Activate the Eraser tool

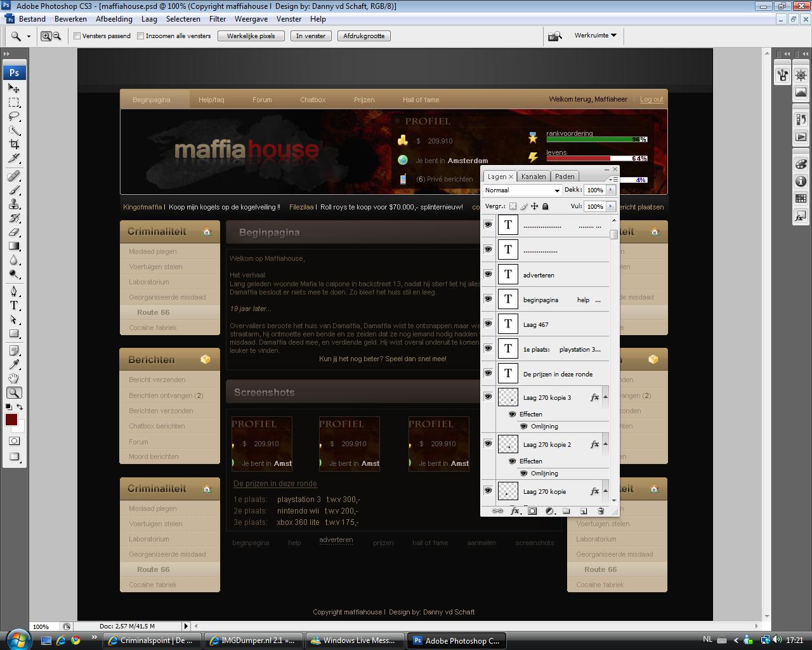coord(14,232)
